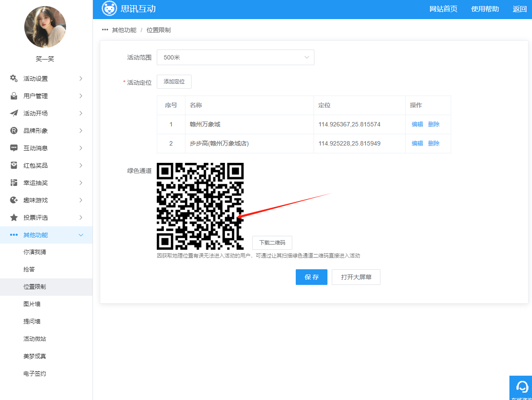Edit the 赣州万象城 location row
The height and width of the screenshot is (400, 532).
tap(417, 124)
